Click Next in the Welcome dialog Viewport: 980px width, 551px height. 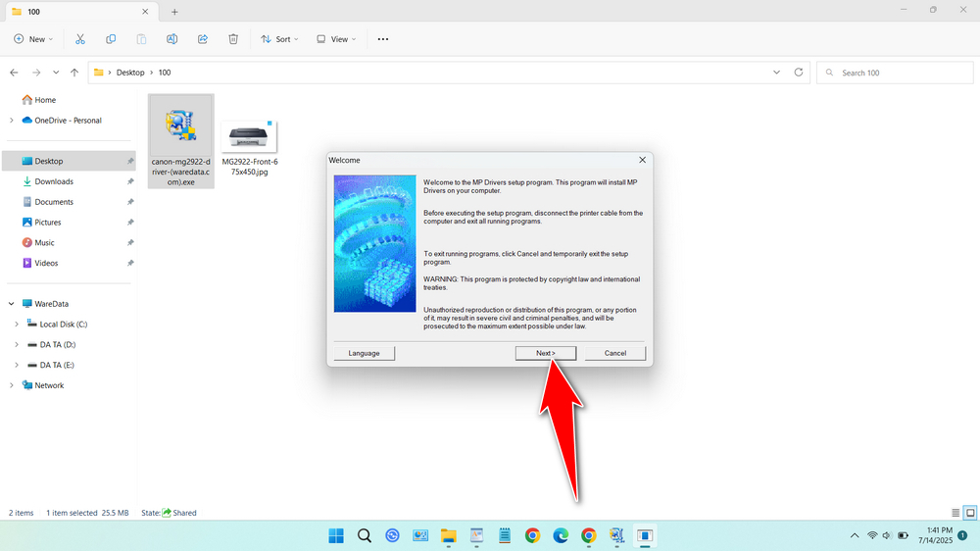click(546, 353)
